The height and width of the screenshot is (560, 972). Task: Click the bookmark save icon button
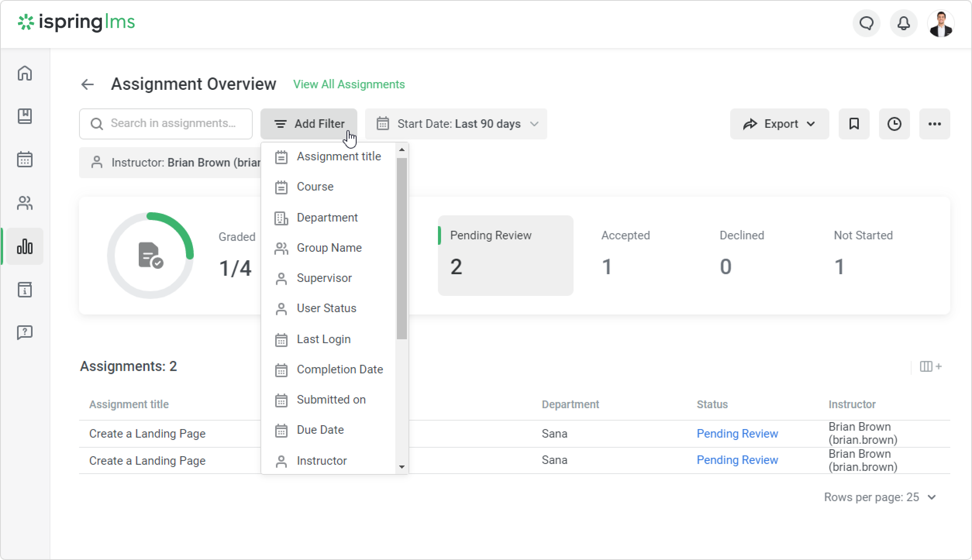pos(854,124)
